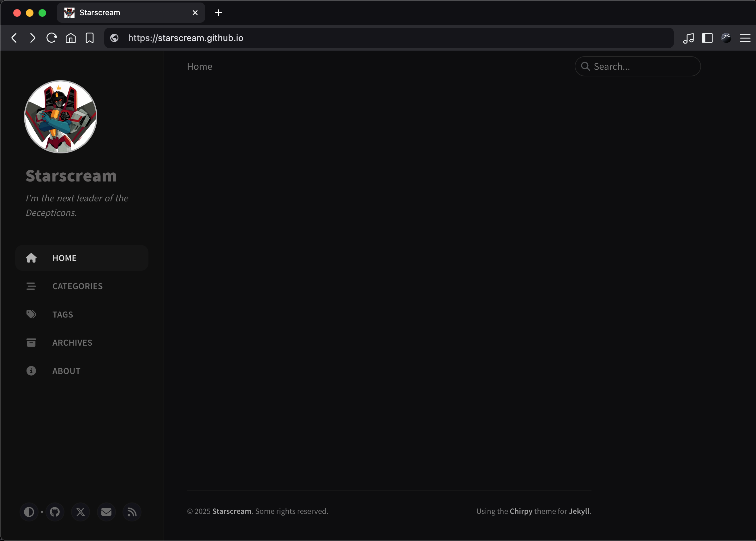Go back with the browser back arrow

[14, 38]
